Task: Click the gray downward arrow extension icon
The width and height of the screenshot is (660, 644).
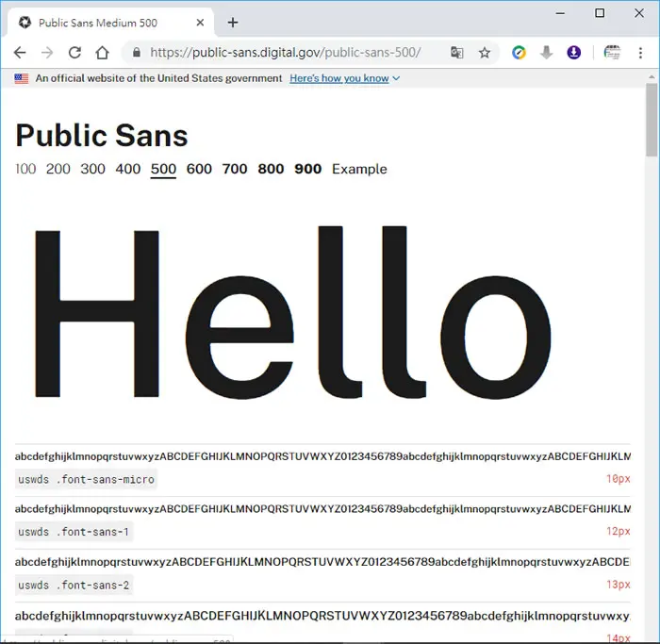Action: click(x=546, y=53)
